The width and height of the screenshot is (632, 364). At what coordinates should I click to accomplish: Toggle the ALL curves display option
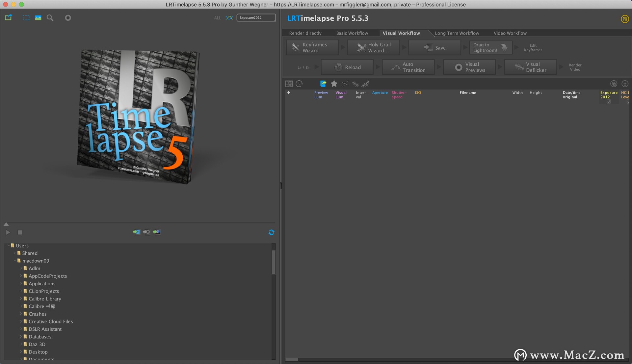(x=217, y=18)
